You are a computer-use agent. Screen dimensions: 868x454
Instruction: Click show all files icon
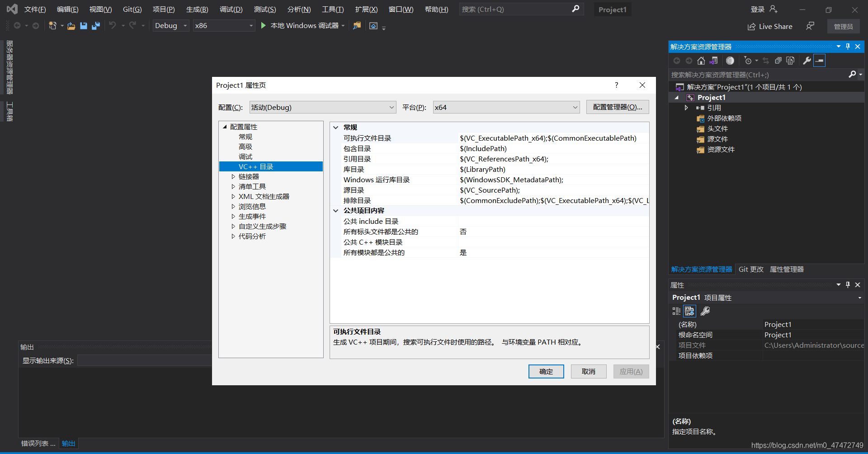[790, 61]
